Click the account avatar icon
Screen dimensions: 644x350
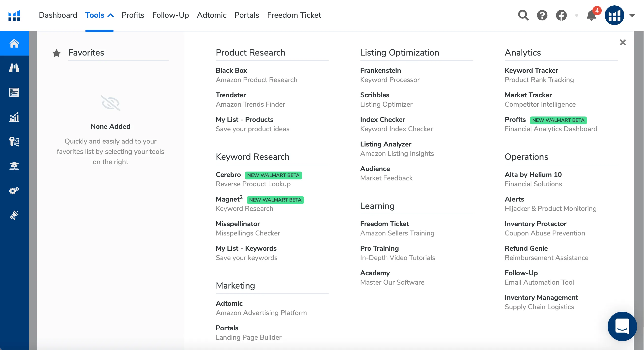pos(614,15)
